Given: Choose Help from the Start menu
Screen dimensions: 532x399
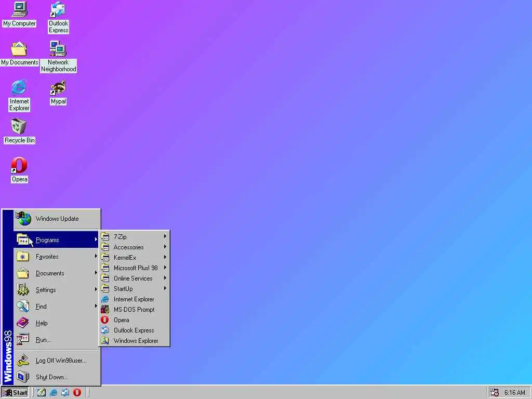Looking at the screenshot, I should (x=57, y=323).
